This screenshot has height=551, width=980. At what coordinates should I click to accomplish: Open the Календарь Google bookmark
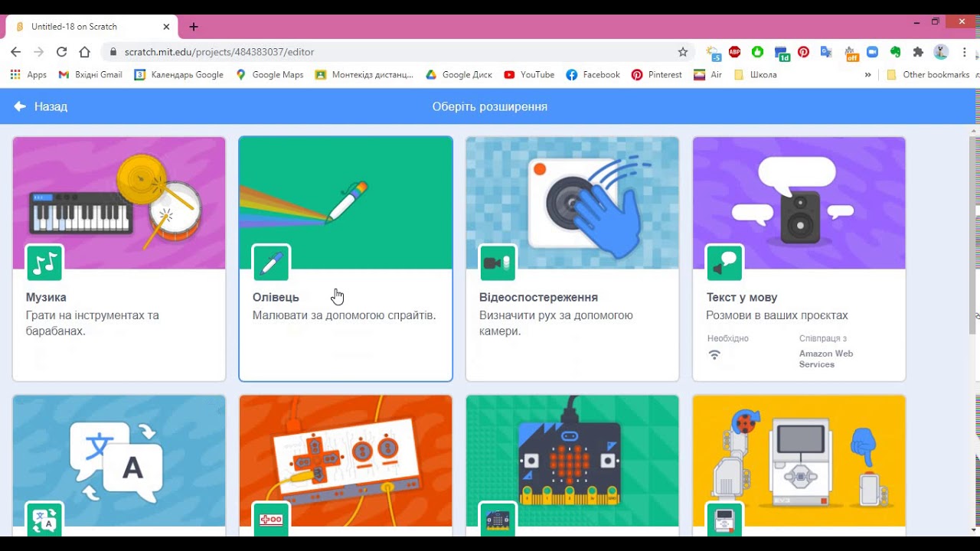point(178,75)
